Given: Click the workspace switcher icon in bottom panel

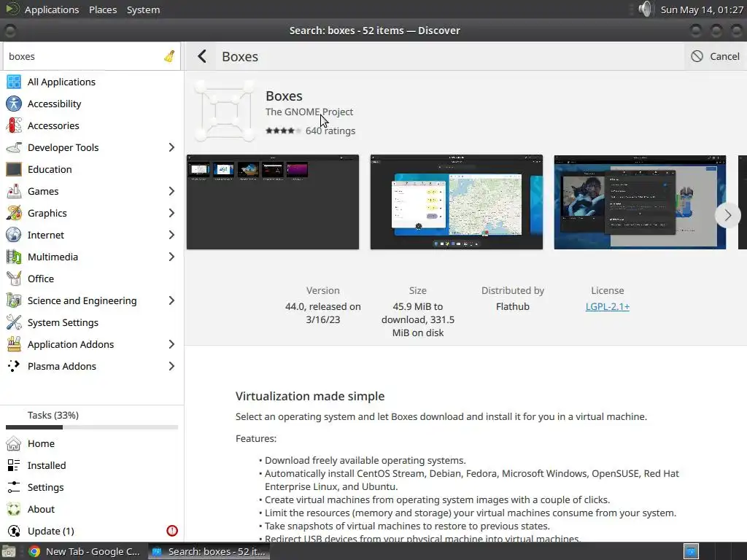Looking at the screenshot, I should tap(691, 551).
